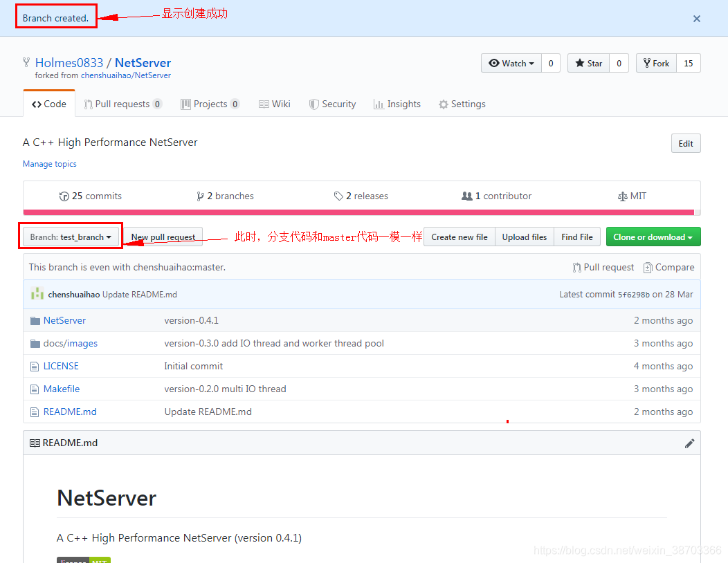Click Pull request in the branch info bar
Screen dimensions: 728x563
tap(603, 268)
